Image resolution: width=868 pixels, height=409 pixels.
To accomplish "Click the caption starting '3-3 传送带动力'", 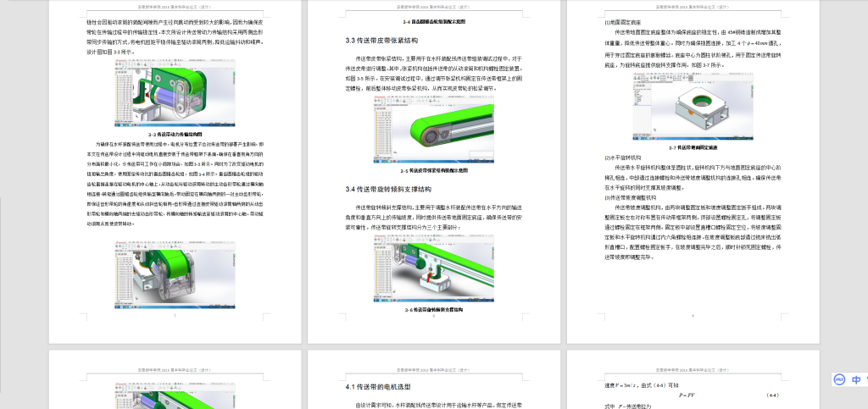I will 175,135.
